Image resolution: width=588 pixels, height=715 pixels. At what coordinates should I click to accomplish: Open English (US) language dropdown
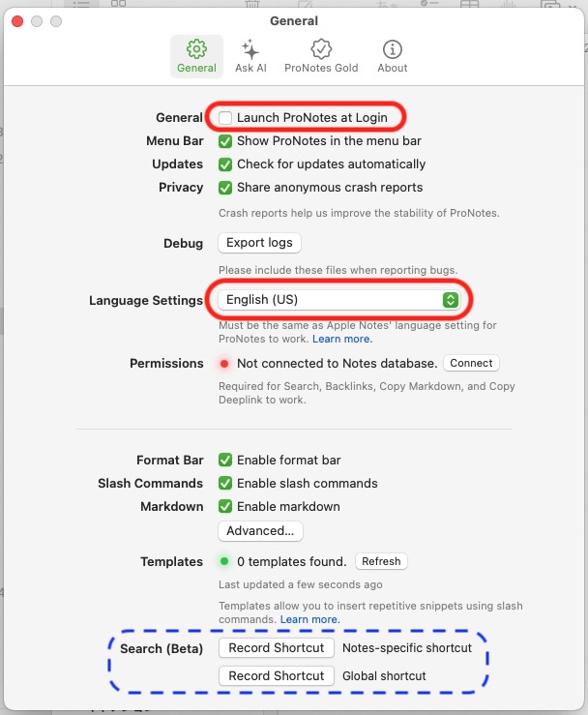[x=338, y=300]
